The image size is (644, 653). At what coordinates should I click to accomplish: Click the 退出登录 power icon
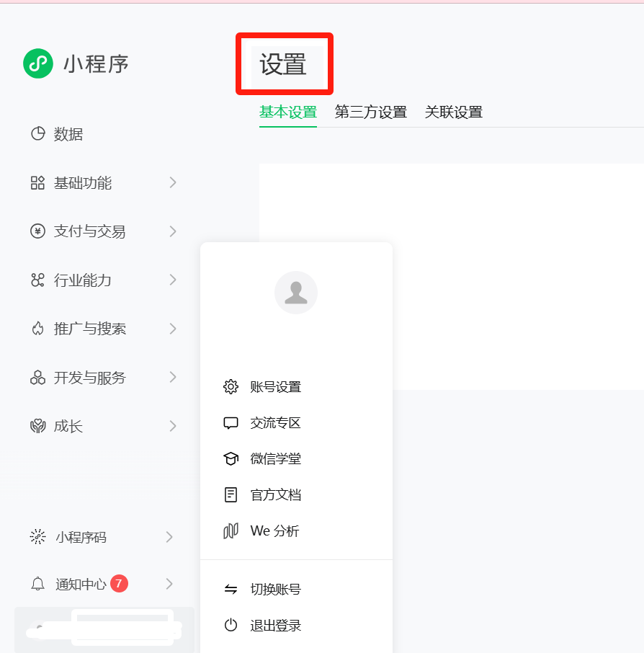pos(231,625)
